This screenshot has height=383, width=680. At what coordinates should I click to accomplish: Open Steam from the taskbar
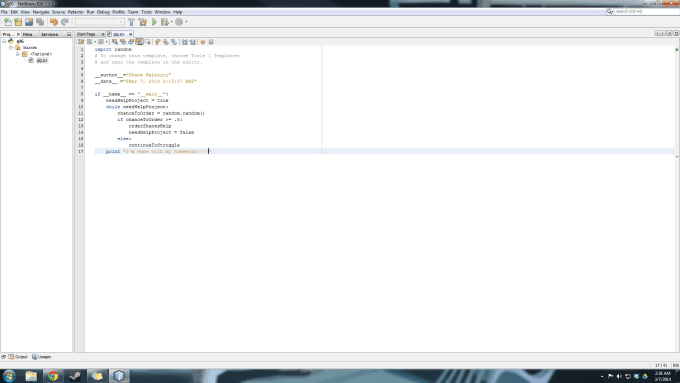[x=75, y=376]
